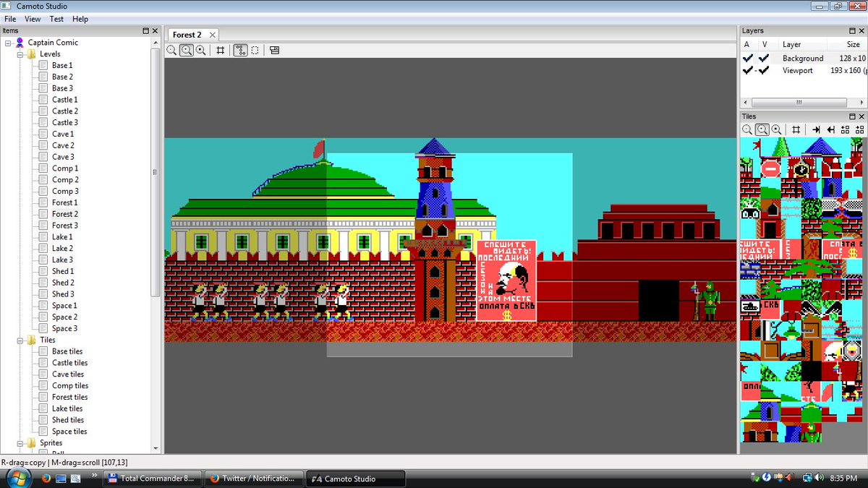
Task: Toggle the grid in the map editor
Action: pyautogui.click(x=221, y=50)
